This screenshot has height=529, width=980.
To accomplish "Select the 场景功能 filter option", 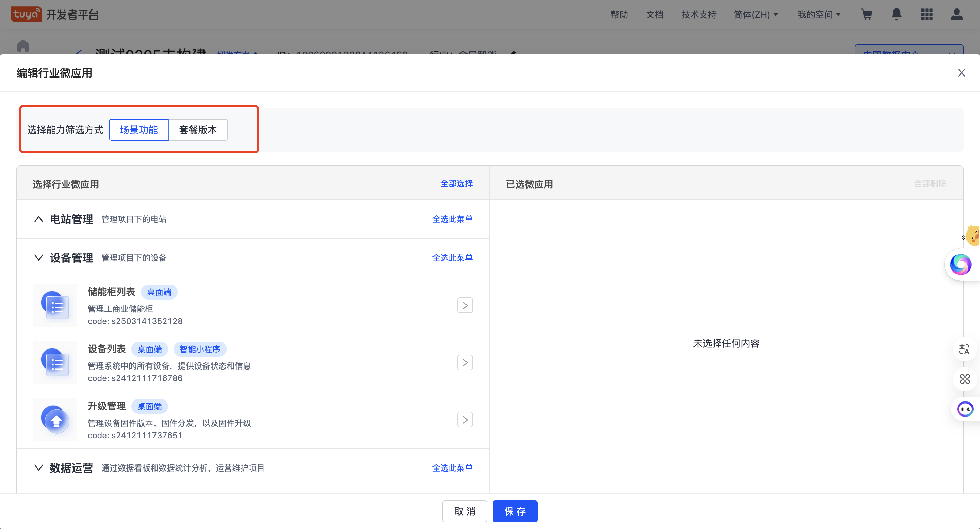I will coord(138,130).
